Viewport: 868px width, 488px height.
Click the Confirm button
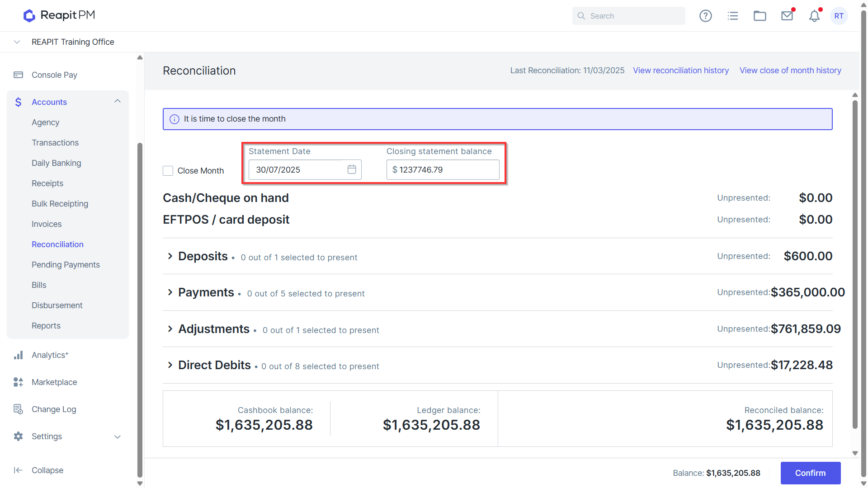click(x=811, y=473)
